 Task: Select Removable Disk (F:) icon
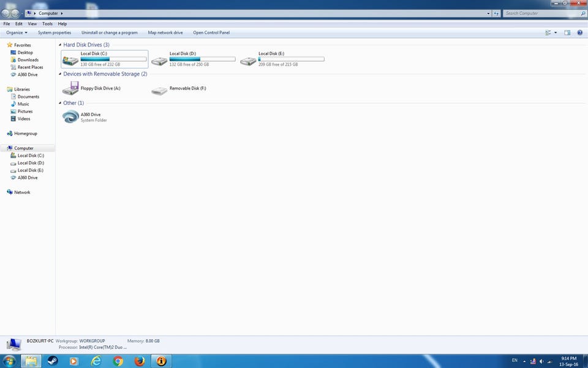coord(159,91)
